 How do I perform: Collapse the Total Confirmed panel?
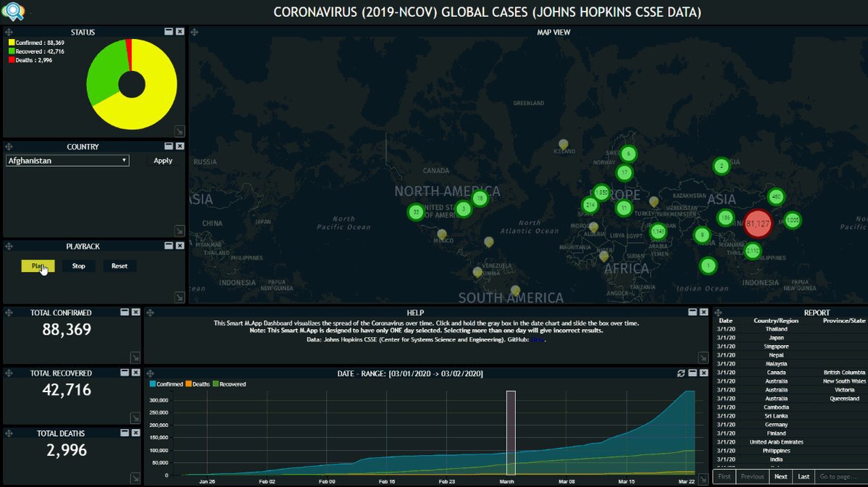point(124,312)
